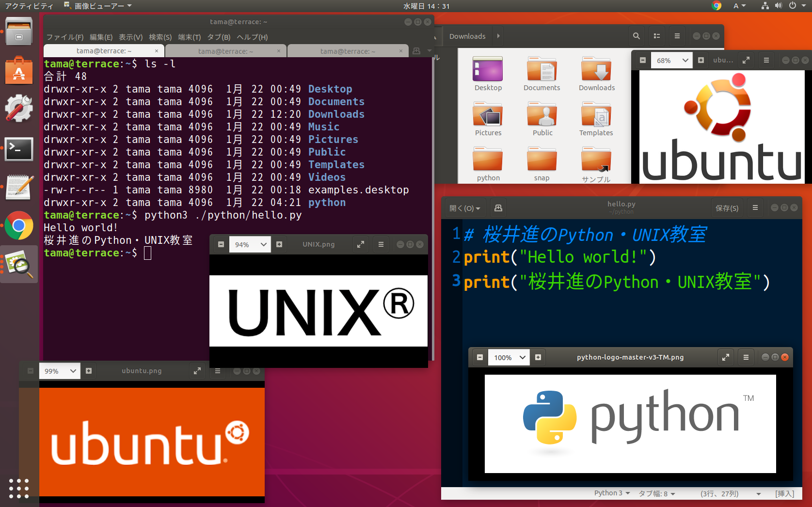Zoom out in the UNIX.png viewer
Image resolution: width=812 pixels, height=507 pixels.
coord(221,244)
